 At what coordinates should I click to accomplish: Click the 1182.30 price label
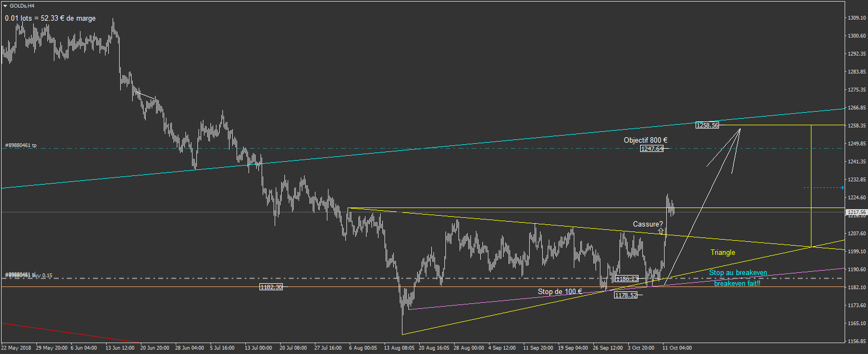point(271,287)
